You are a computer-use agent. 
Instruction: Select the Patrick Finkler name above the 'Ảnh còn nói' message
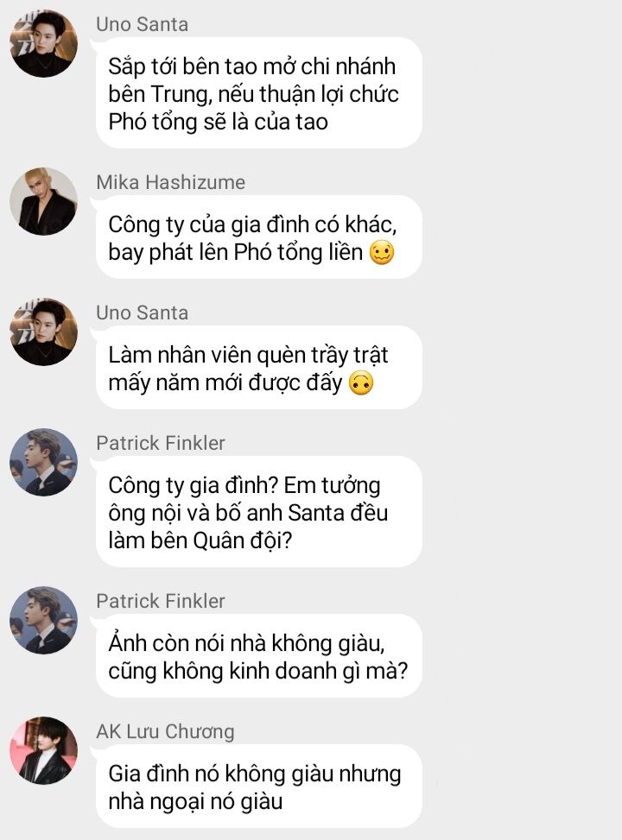pos(161,601)
